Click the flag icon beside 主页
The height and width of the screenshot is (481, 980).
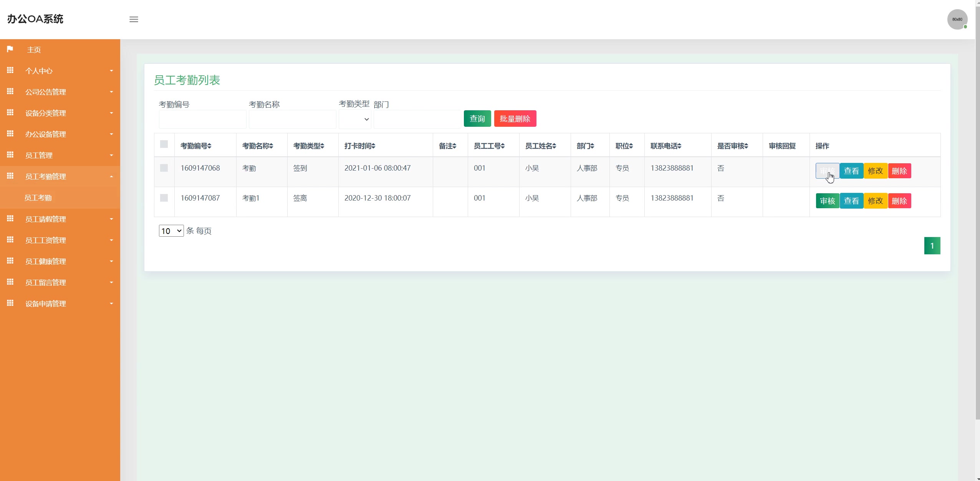click(x=10, y=49)
